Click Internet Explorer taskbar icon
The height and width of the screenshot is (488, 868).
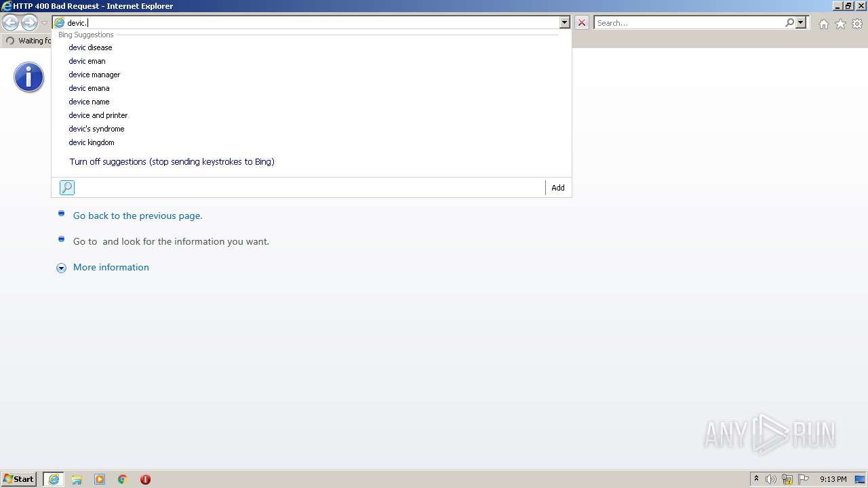[x=54, y=479]
